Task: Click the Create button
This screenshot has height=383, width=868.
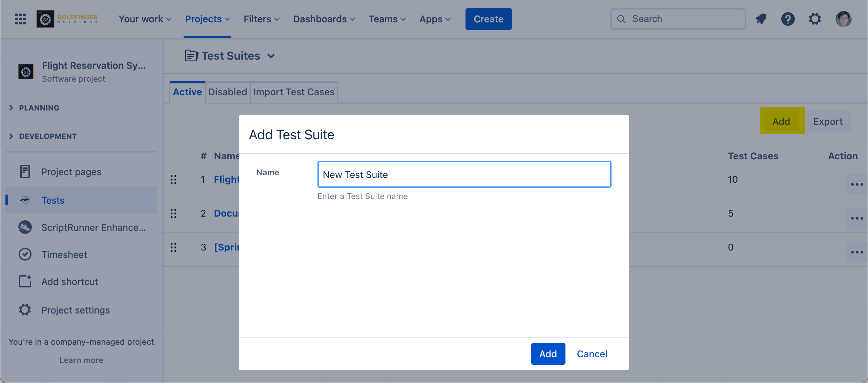Action: (488, 19)
